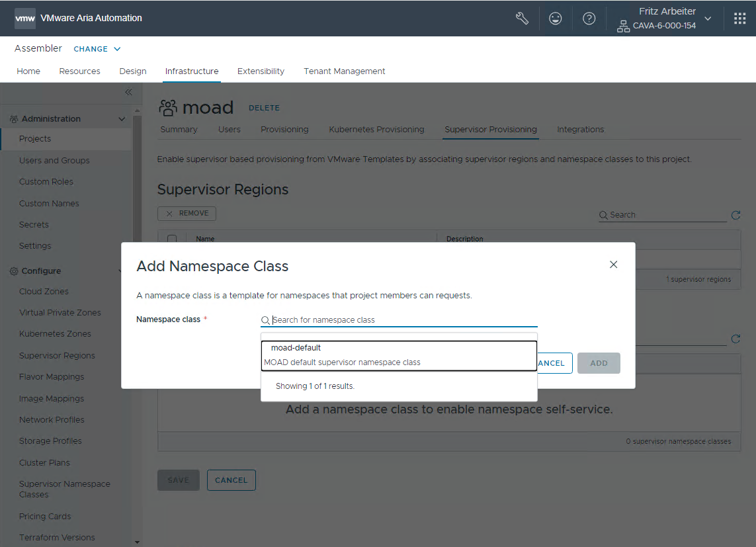Click the moad project icon
Viewport: 756px width, 547px height.
point(168,107)
